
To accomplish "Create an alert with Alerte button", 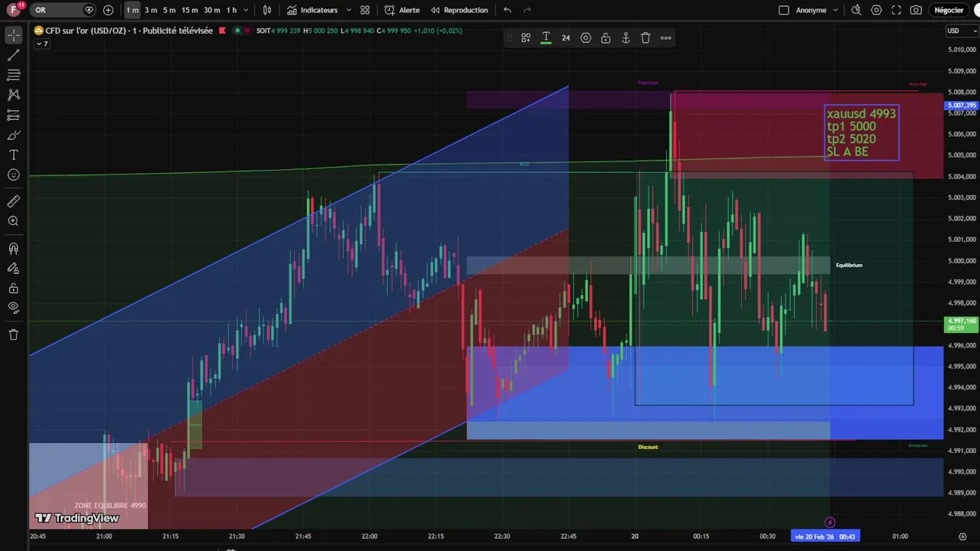I will (x=402, y=10).
